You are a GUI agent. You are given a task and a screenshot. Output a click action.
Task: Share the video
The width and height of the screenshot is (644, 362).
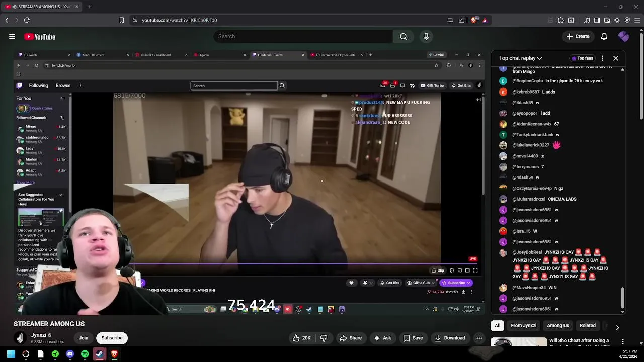click(350, 338)
